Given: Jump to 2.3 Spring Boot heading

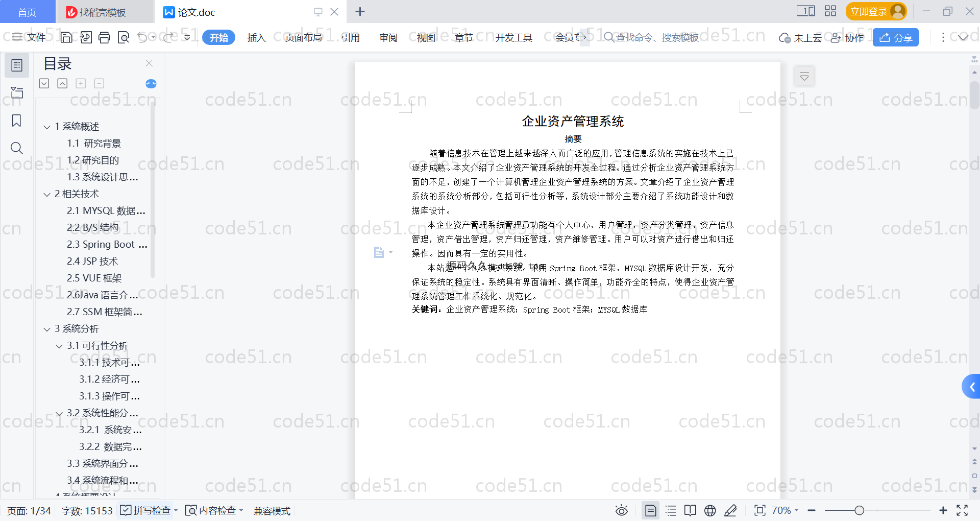Looking at the screenshot, I should [x=107, y=245].
